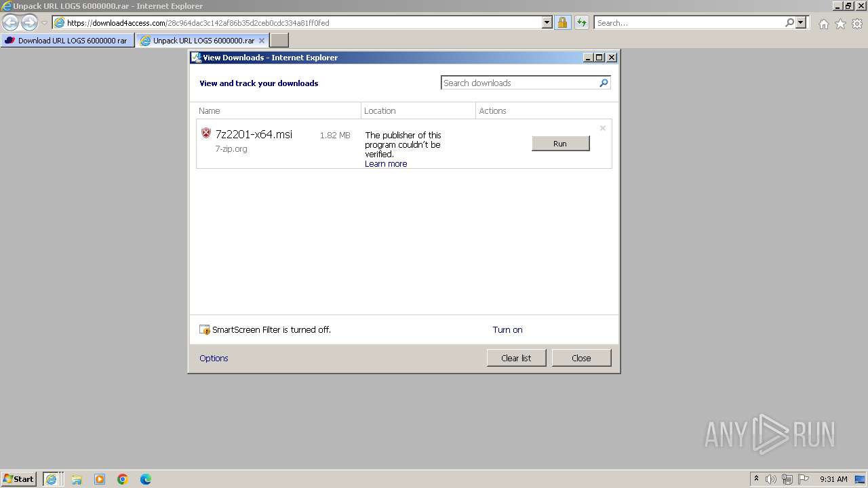
Task: Minimize the View Downloads window
Action: point(589,58)
